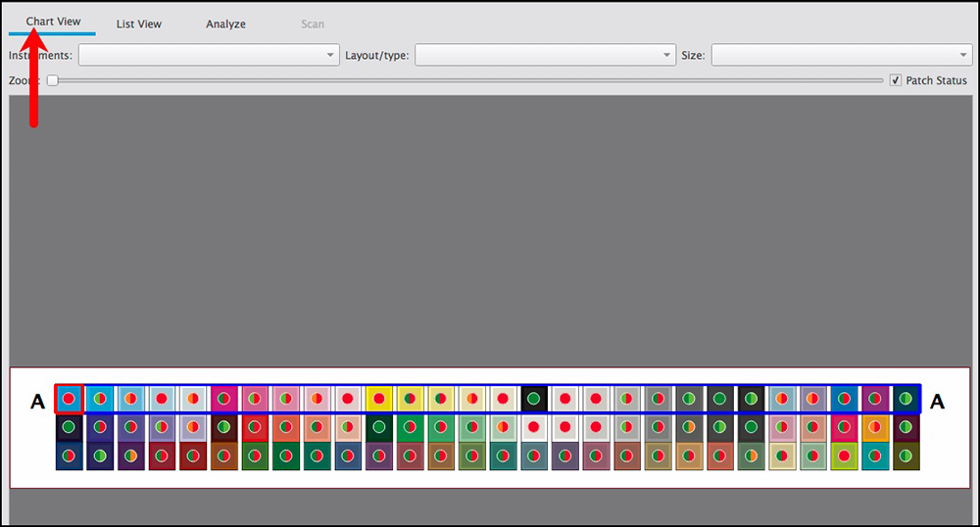
Task: Toggle the Patch Status checkbox
Action: 896,80
